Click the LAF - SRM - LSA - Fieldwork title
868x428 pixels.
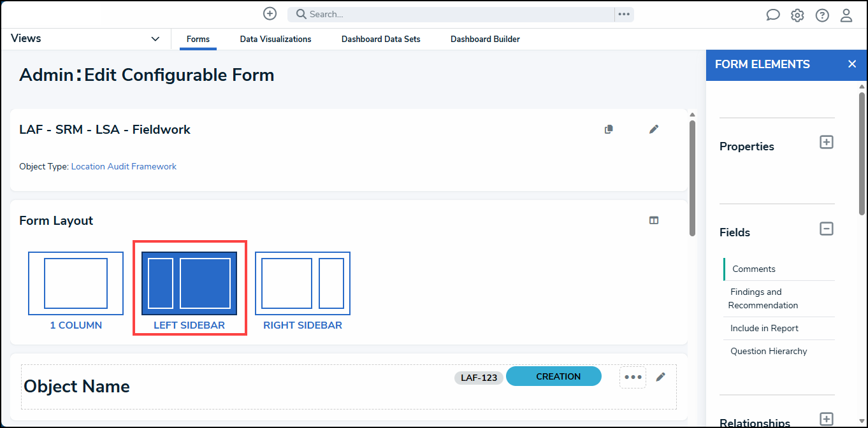coord(105,129)
